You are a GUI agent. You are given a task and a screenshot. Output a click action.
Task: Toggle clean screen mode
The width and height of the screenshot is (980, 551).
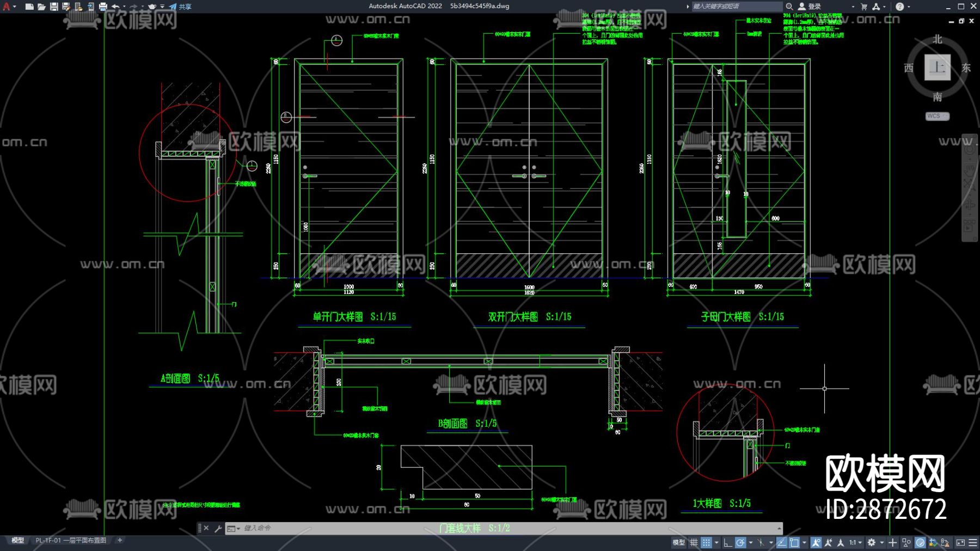click(x=960, y=543)
